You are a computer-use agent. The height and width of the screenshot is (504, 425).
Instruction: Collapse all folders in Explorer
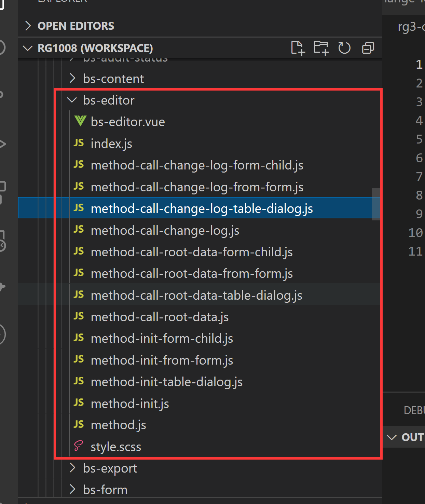click(368, 48)
